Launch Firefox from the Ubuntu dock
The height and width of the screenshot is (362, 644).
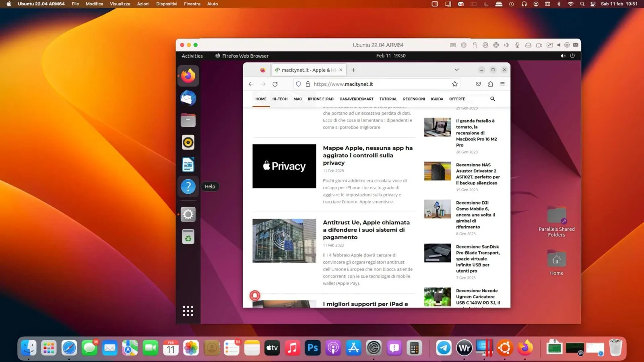click(188, 76)
